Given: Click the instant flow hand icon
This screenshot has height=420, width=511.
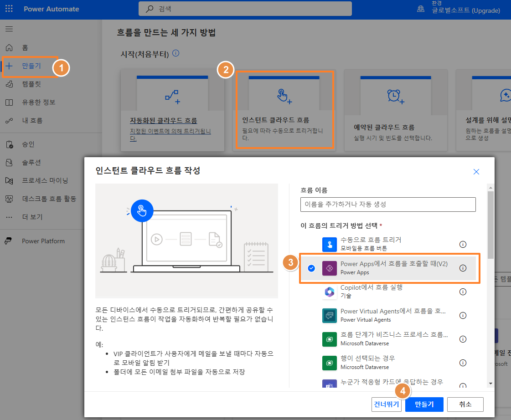Looking at the screenshot, I should (284, 97).
